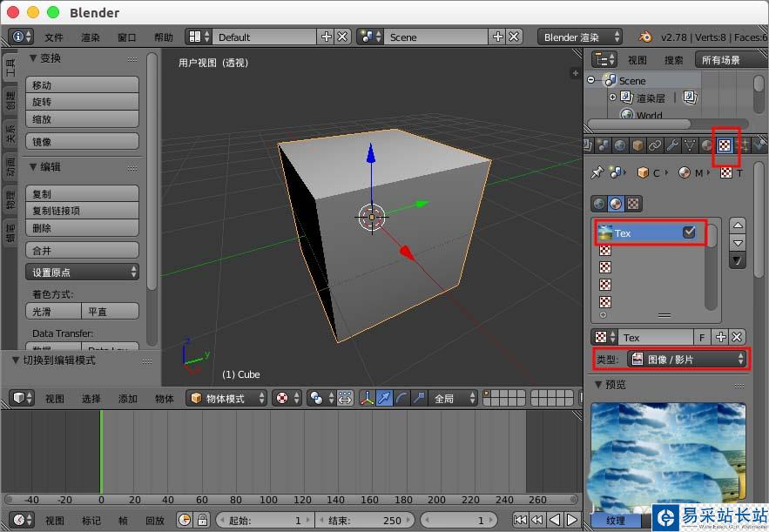
Task: Click the pivot point icon in viewport header
Action: coord(316,398)
